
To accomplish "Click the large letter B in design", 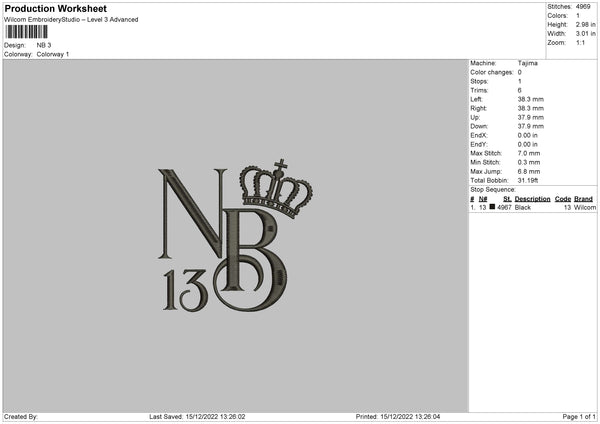I will 251,260.
